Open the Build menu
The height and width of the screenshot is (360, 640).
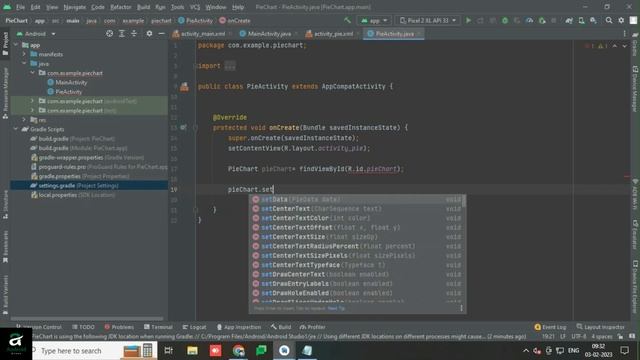143,7
